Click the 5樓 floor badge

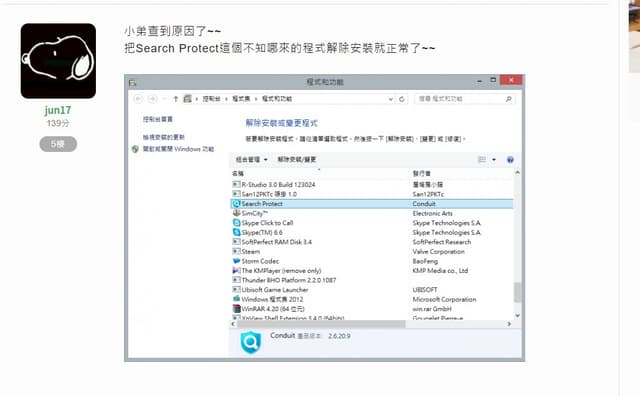(58, 144)
